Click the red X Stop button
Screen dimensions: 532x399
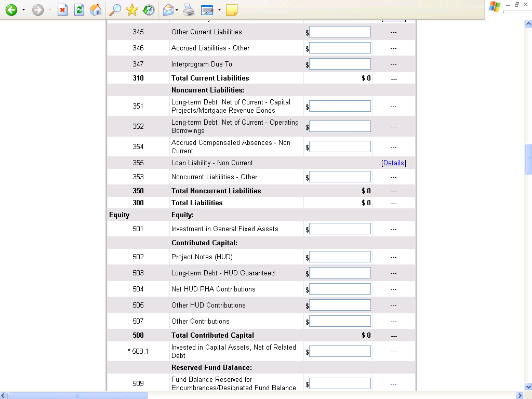[x=62, y=10]
